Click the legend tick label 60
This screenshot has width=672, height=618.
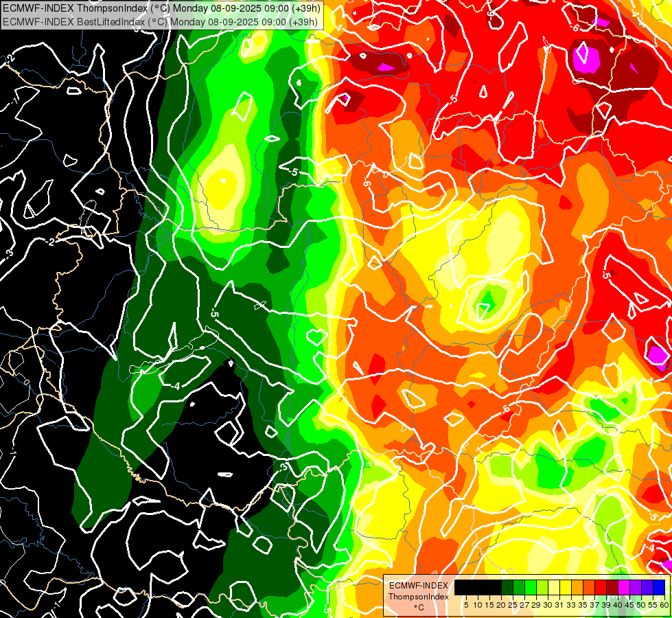[664, 605]
